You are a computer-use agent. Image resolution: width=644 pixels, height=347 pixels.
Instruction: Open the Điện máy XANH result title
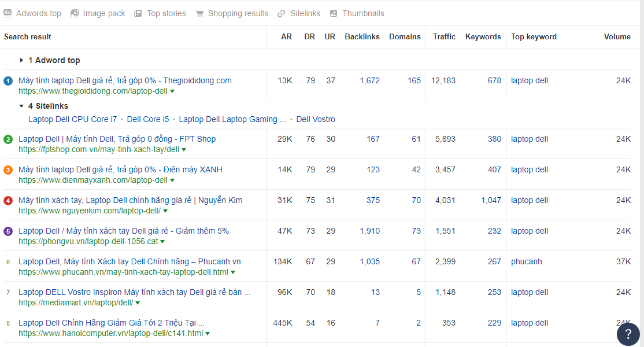tap(120, 169)
